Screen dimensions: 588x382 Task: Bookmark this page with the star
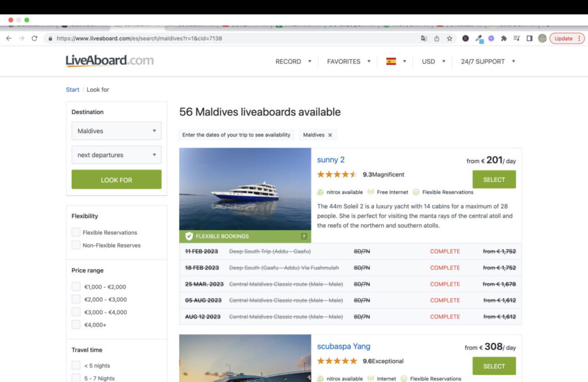[x=450, y=38]
